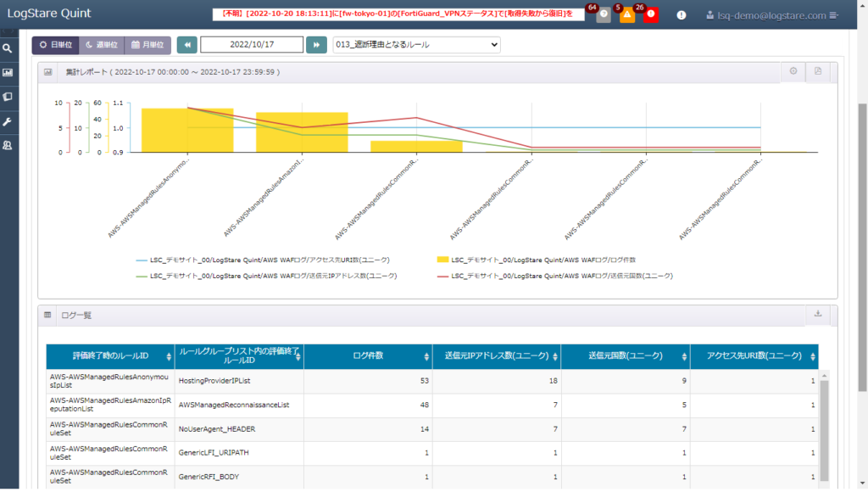Click the ログ一覧 panel title
This screenshot has height=492, width=868.
click(76, 316)
